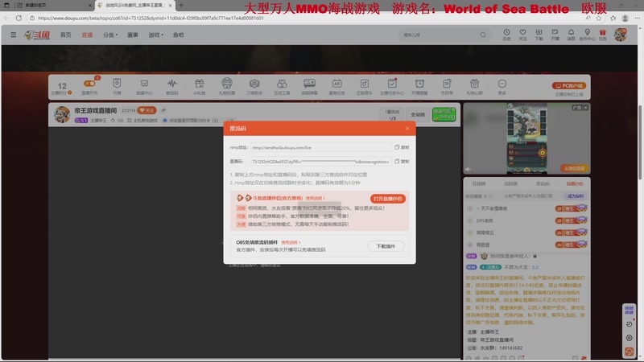This screenshot has width=644, height=362.
Task: Expand the 更多 more options icon
Action: (502, 87)
